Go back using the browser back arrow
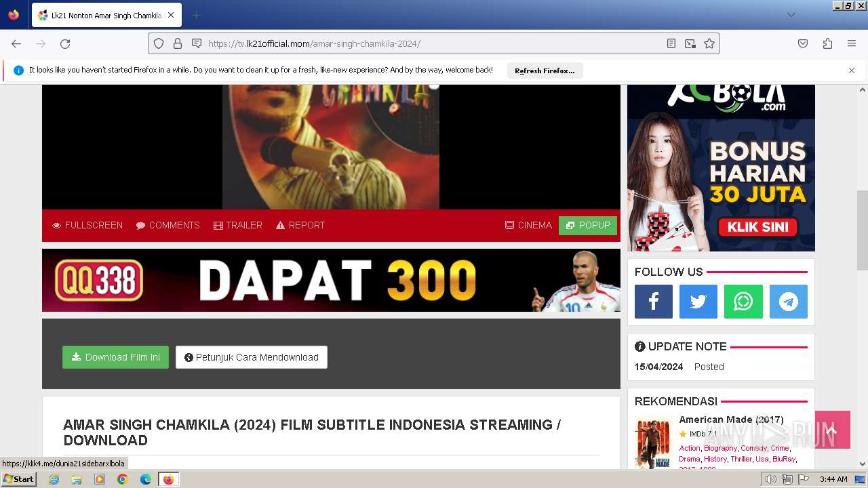868x488 pixels. click(x=16, y=43)
